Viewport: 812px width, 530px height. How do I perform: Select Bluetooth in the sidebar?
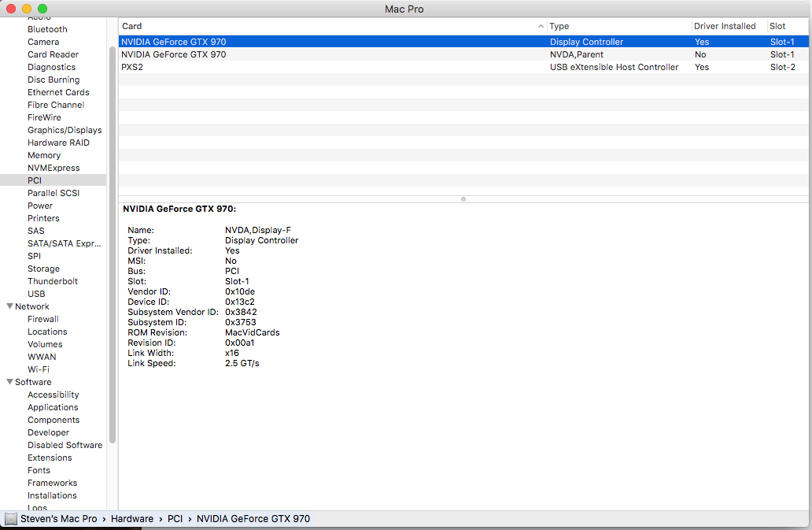click(47, 29)
